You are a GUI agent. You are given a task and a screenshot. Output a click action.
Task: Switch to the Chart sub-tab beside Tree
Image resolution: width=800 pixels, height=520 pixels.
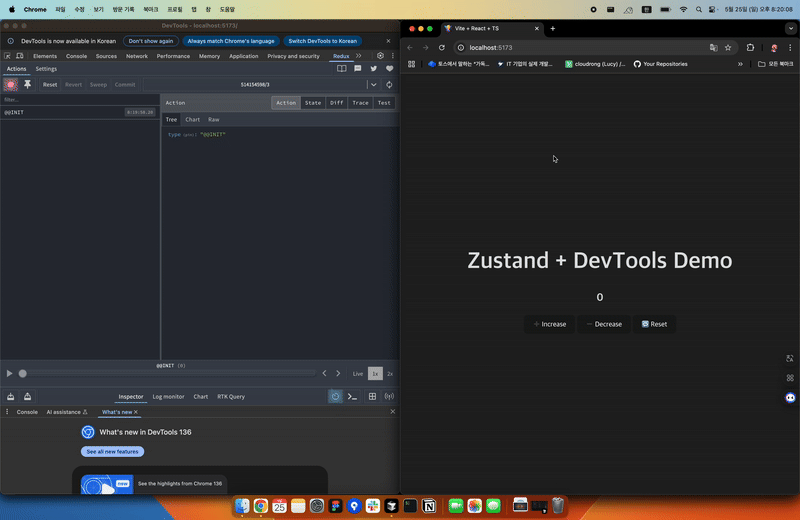[192, 119]
